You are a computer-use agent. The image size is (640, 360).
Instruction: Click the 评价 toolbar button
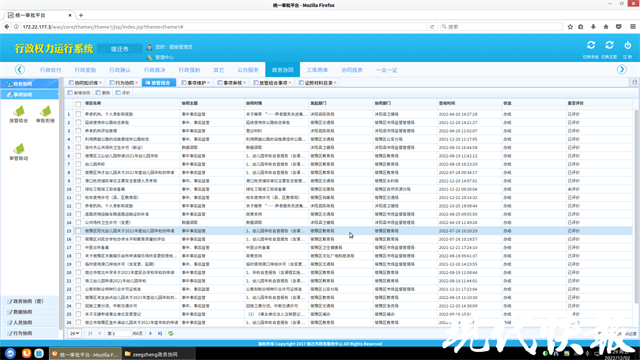[x=123, y=93]
